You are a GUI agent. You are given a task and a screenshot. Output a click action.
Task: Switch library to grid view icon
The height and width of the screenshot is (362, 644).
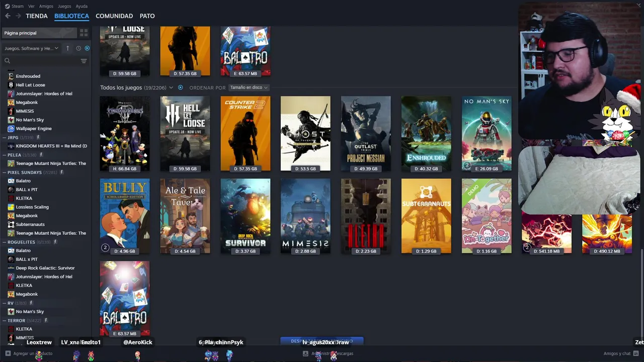84,33
